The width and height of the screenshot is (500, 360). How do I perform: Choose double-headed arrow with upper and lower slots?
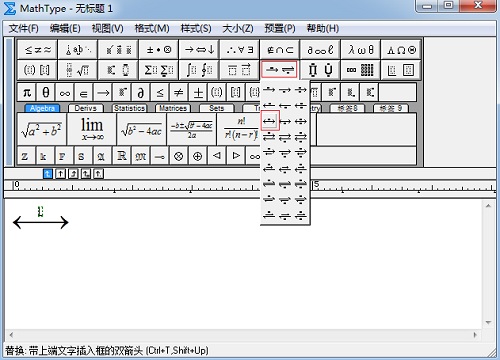point(301,121)
